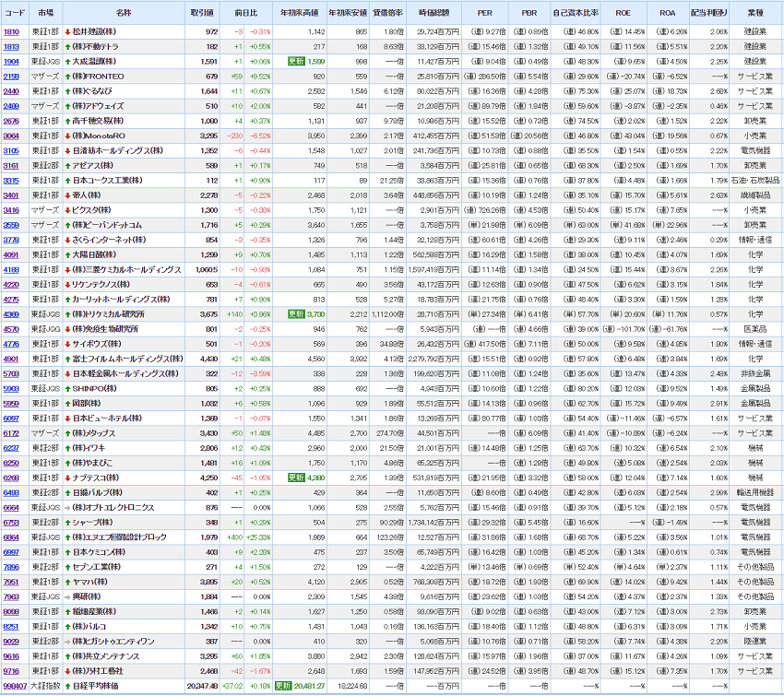The image size is (784, 696).
Task: Click the 輸送用機器 industry cell
Action: pos(755,492)
